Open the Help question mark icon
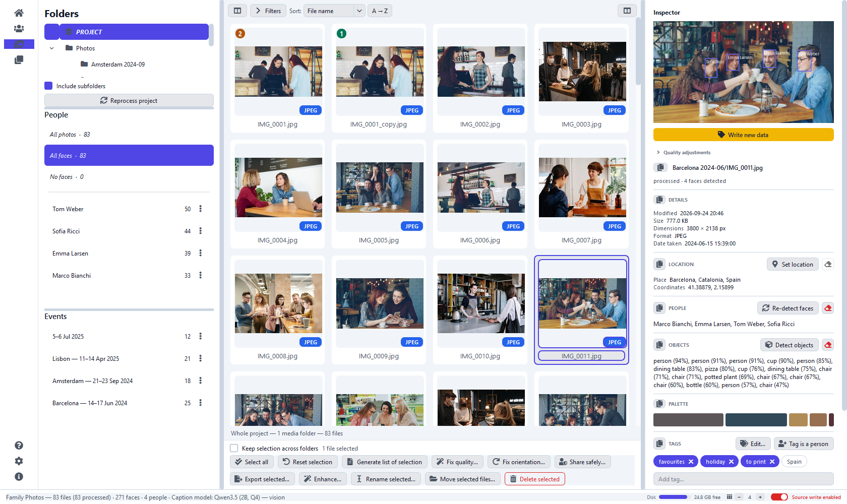 coord(19,446)
